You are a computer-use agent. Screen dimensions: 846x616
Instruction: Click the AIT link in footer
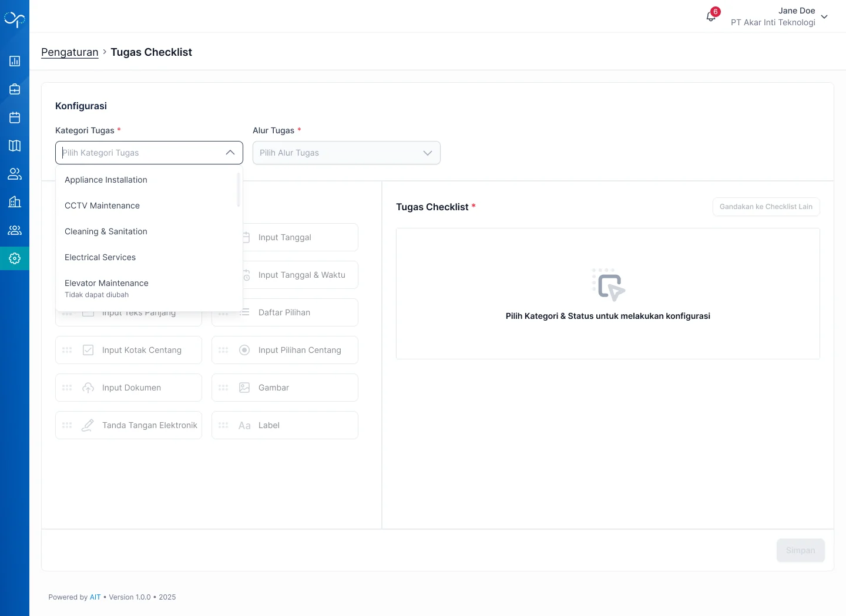pyautogui.click(x=95, y=597)
